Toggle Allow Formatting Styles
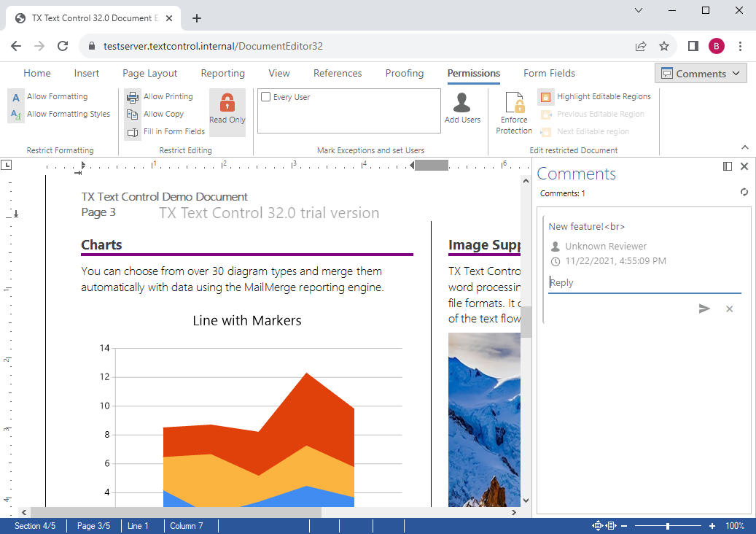Viewport: 756px width, 534px height. (x=15, y=114)
